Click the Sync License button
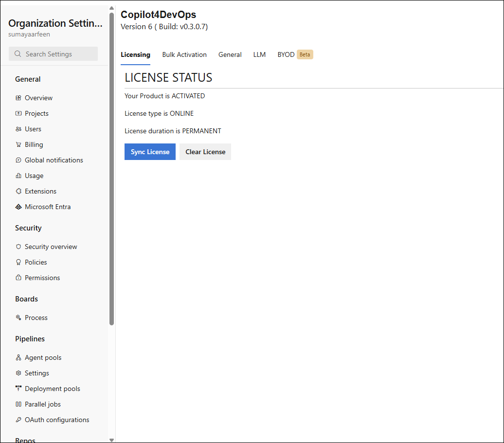The width and height of the screenshot is (504, 443). (x=150, y=152)
